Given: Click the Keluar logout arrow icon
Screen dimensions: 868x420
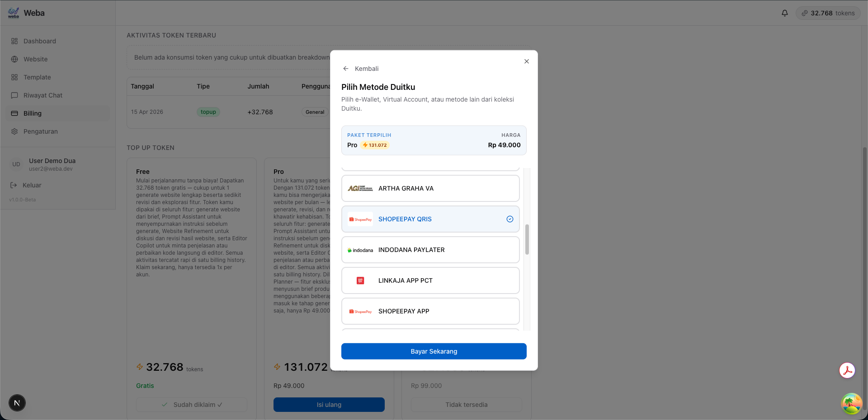Looking at the screenshot, I should coord(14,185).
